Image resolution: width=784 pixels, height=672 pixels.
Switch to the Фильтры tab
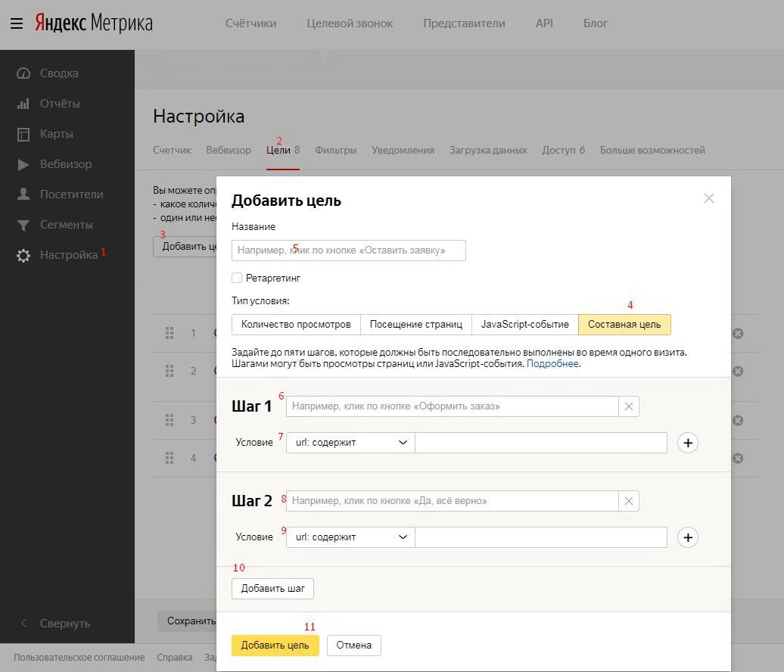[x=335, y=150]
